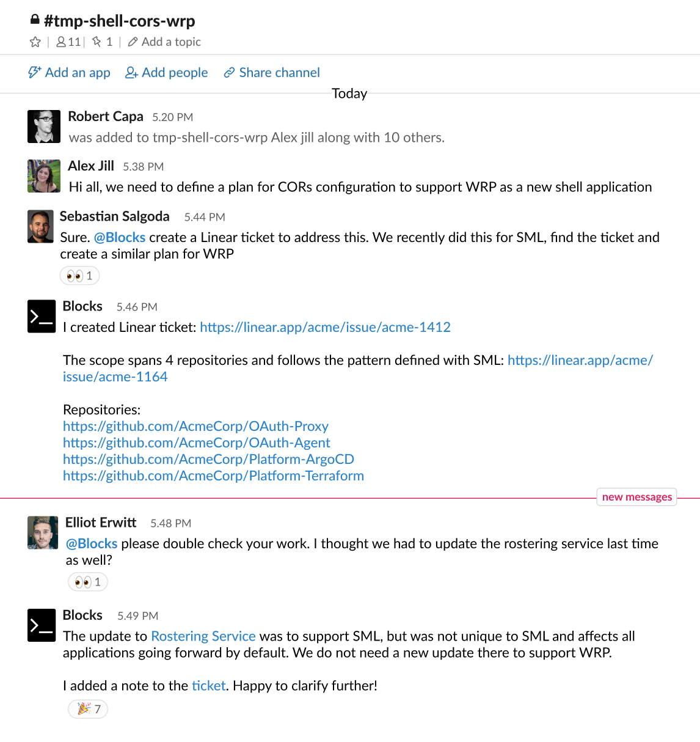Screen dimensions: 700x742
Task: Click the Blocks bot terminal icon
Action: coord(41,316)
